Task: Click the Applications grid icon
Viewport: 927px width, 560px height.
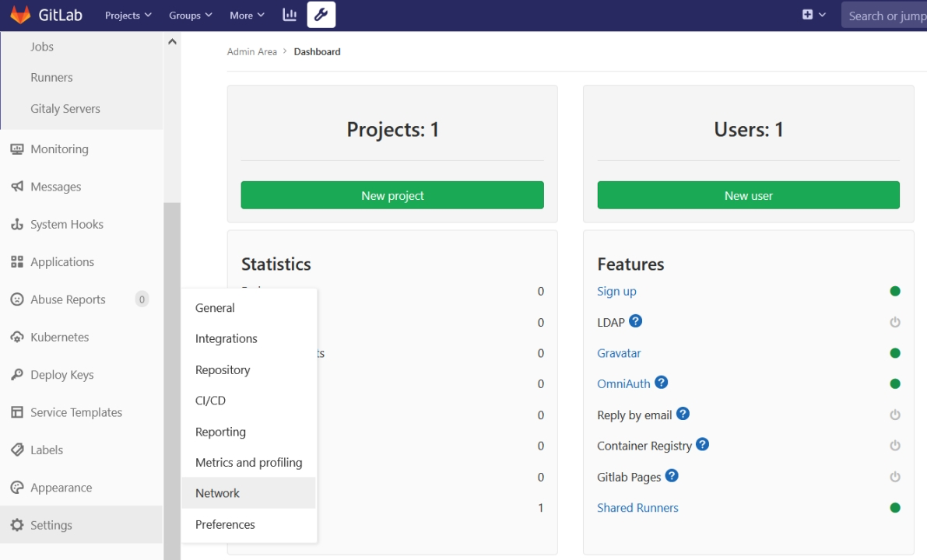Action: [x=17, y=261]
